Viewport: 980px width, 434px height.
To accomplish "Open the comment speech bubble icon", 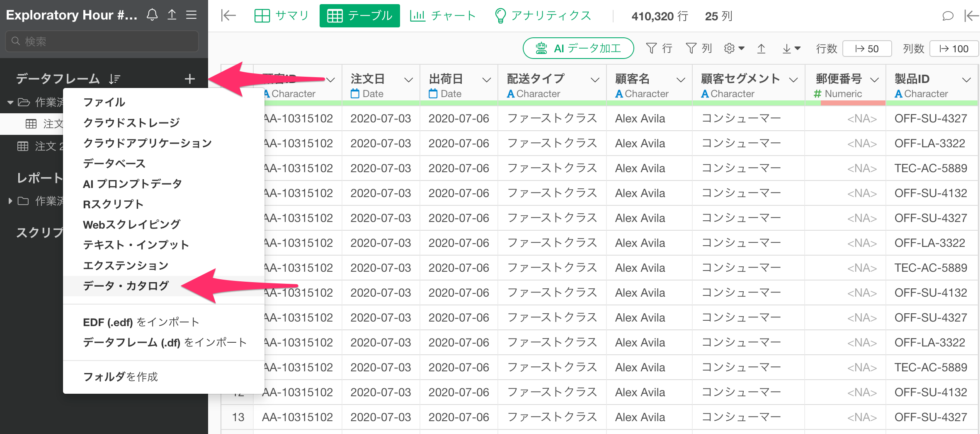I will (948, 16).
